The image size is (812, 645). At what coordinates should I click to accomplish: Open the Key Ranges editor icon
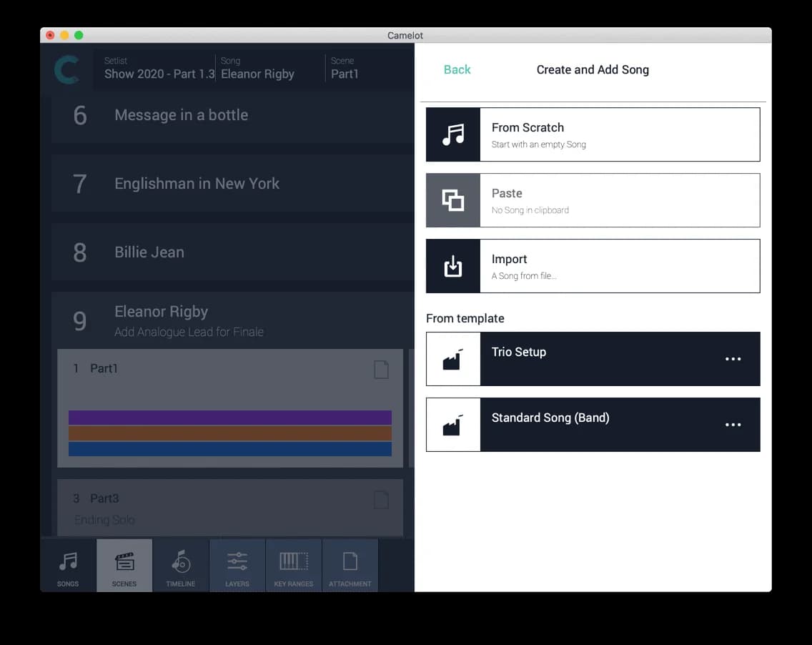click(x=294, y=565)
